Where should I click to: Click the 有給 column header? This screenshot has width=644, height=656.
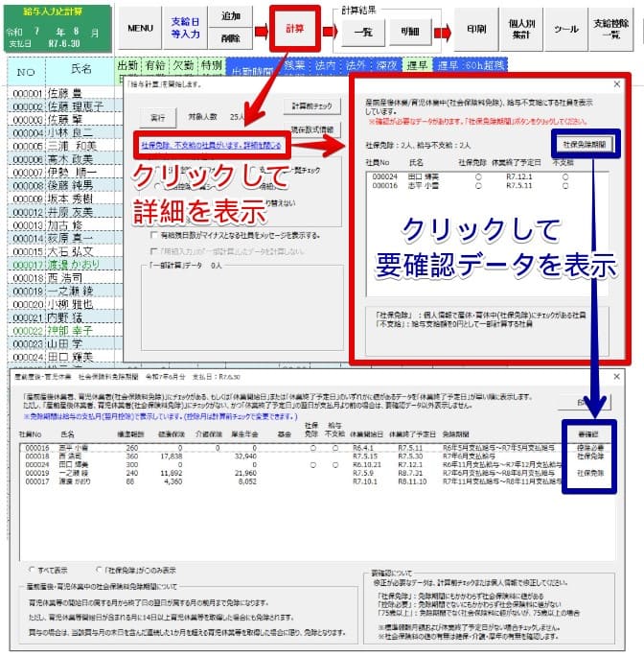(155, 65)
